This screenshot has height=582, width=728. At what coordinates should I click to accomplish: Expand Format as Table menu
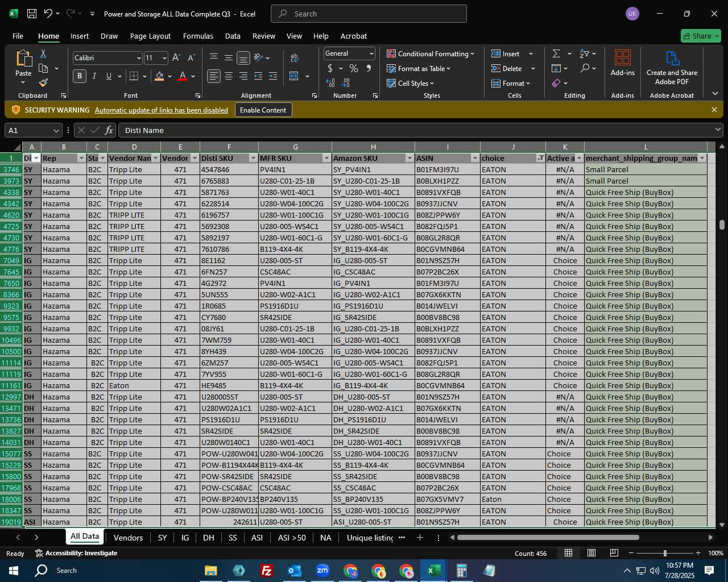tap(419, 68)
